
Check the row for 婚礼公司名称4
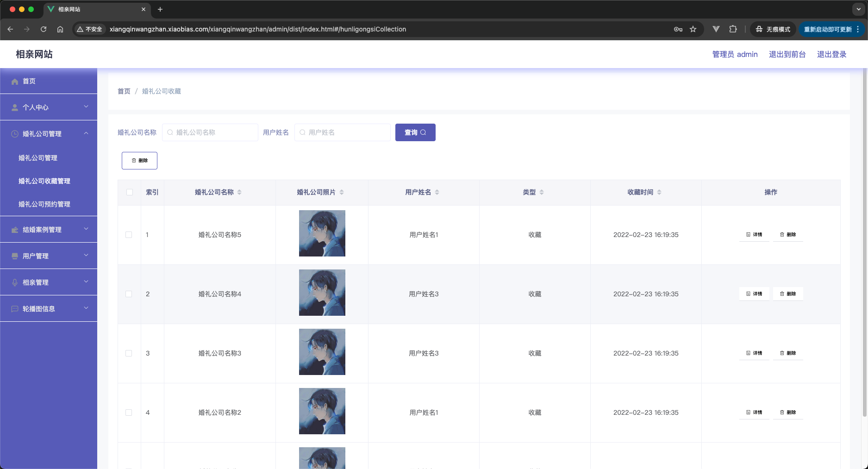(x=129, y=294)
